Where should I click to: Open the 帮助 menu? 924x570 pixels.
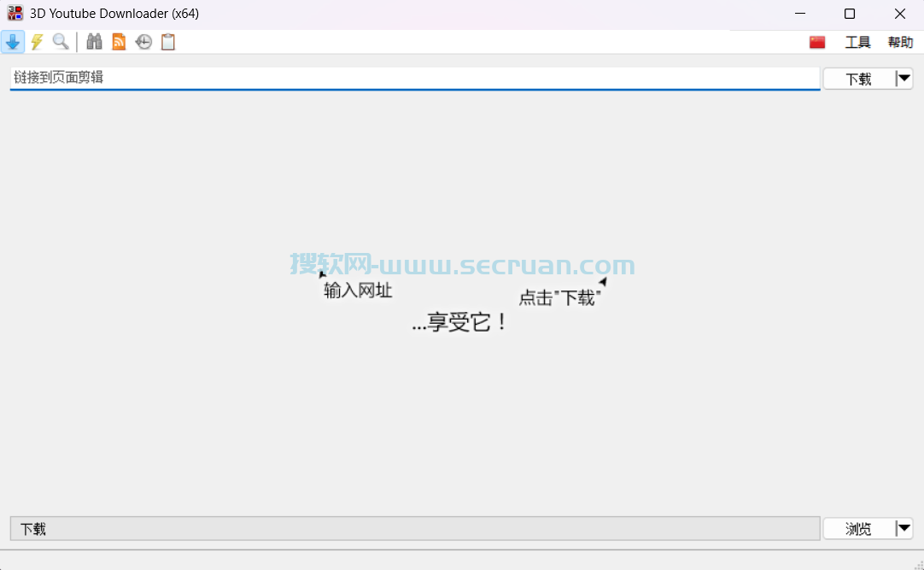point(900,43)
